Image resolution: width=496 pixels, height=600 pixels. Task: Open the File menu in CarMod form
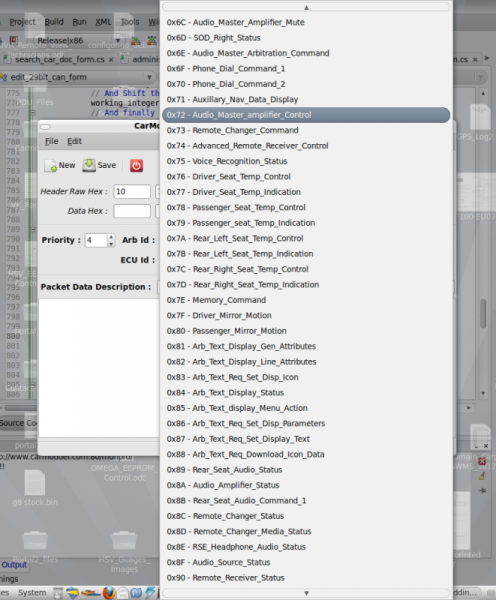pyautogui.click(x=52, y=141)
